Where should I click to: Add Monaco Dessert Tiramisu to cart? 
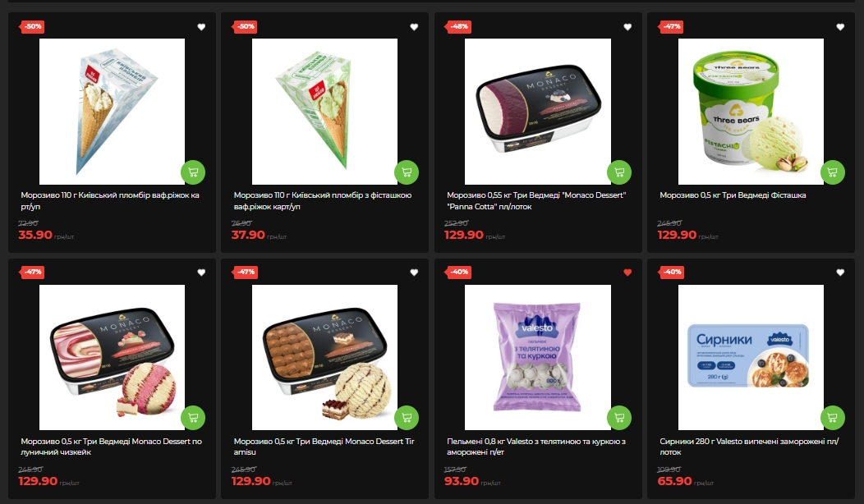click(407, 418)
